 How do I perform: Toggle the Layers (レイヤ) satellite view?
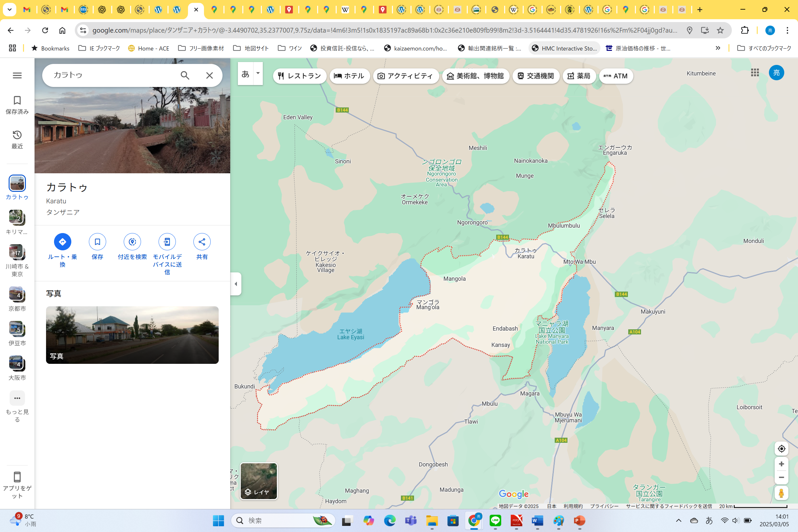click(x=259, y=481)
